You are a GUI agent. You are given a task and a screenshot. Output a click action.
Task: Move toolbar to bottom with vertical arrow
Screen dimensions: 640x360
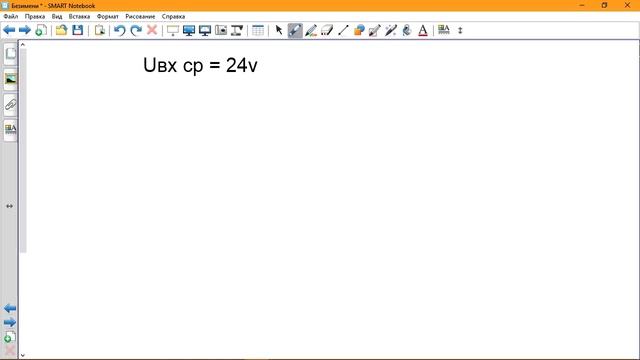point(460,30)
